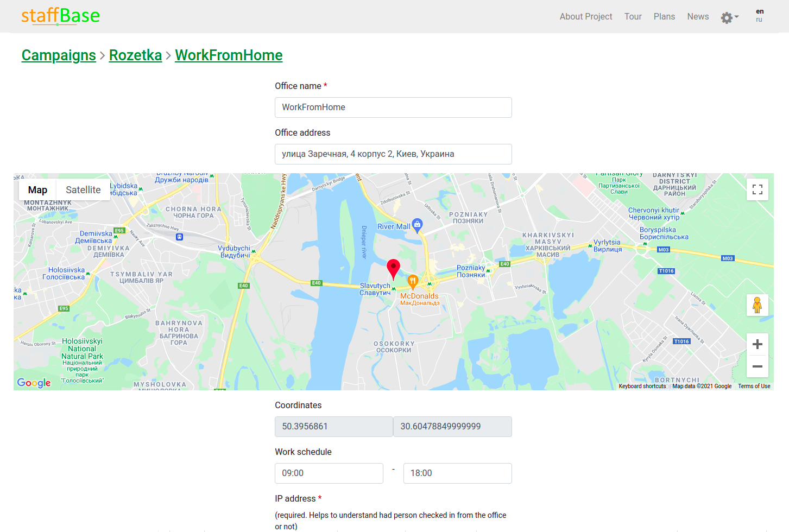Switch interface language to Russian

pos(759,20)
